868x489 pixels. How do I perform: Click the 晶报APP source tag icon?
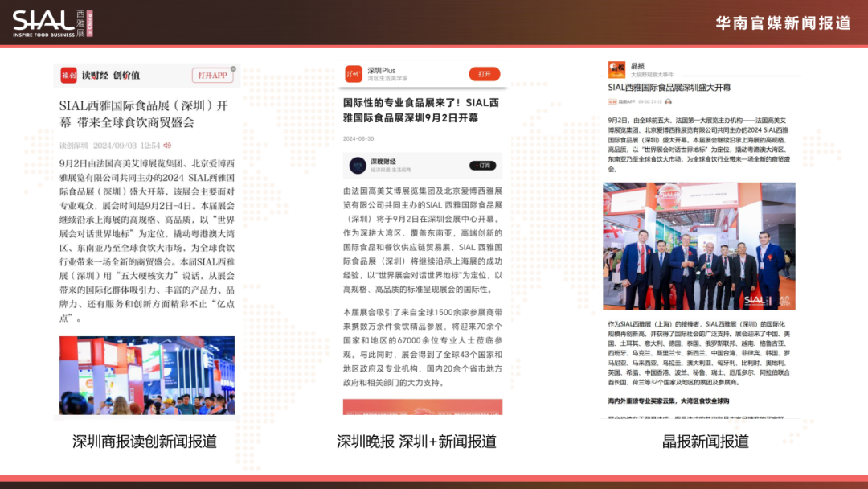611,101
